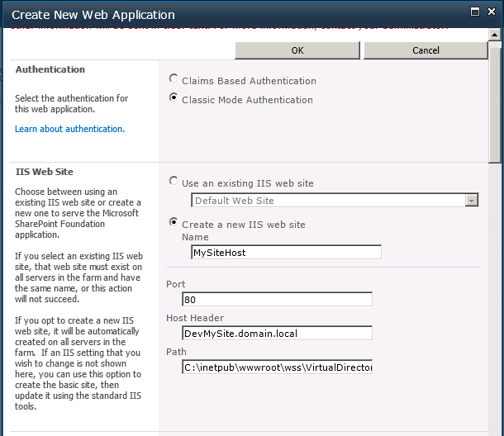Click the dialog title bar text
504x436 pixels.
(93, 14)
